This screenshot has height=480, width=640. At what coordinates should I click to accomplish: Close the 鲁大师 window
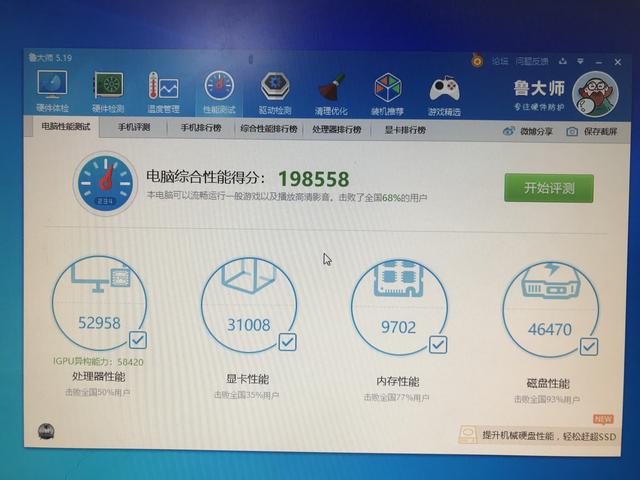tap(618, 62)
